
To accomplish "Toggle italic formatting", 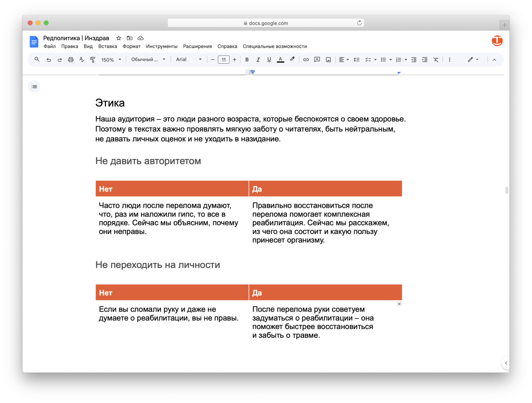I will (x=258, y=60).
